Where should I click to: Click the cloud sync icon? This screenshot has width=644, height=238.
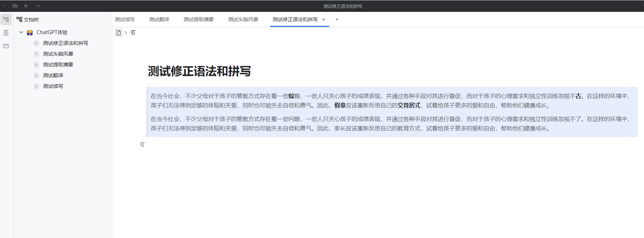[x=15, y=6]
